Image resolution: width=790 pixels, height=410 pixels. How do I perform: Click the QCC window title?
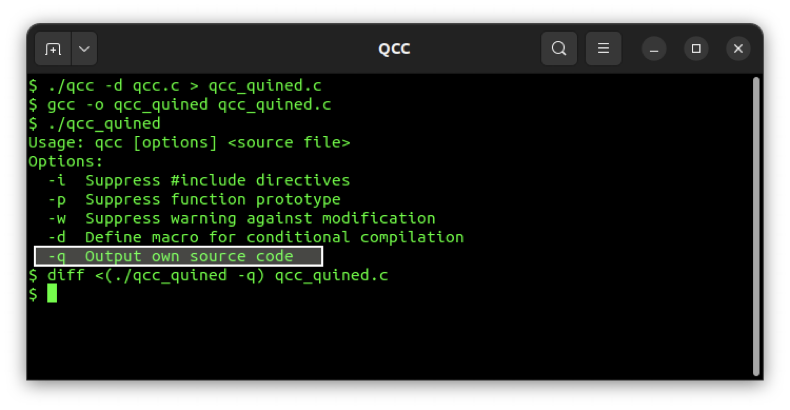(394, 48)
